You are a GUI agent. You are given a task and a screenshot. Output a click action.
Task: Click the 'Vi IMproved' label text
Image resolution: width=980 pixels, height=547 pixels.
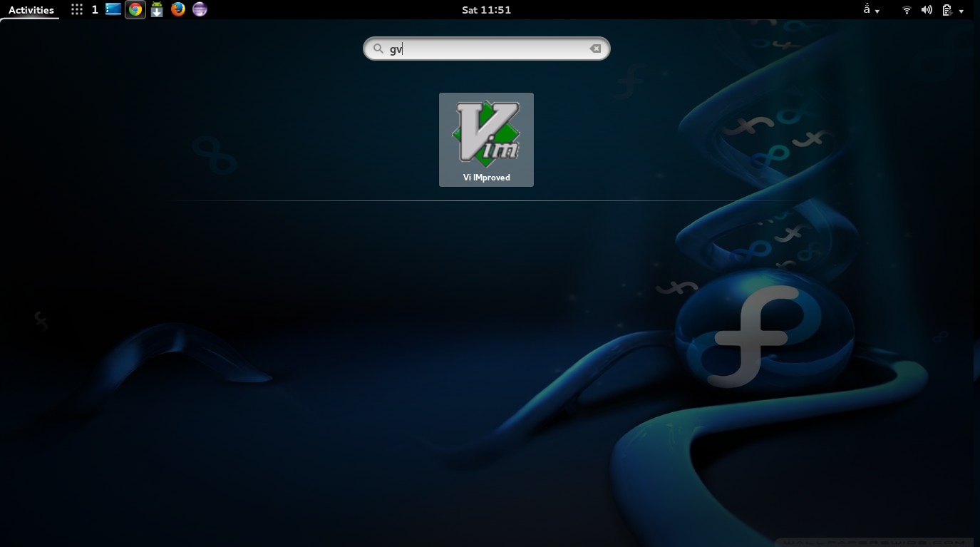point(486,178)
